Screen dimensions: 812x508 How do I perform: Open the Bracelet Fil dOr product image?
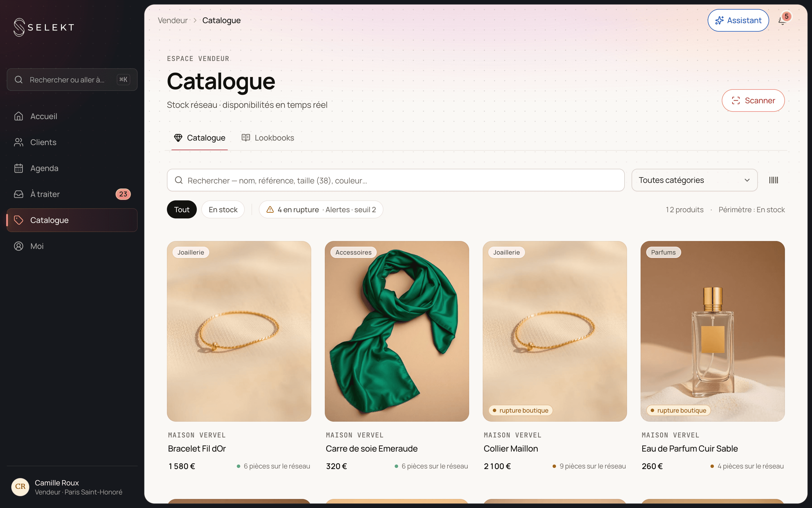click(x=239, y=331)
